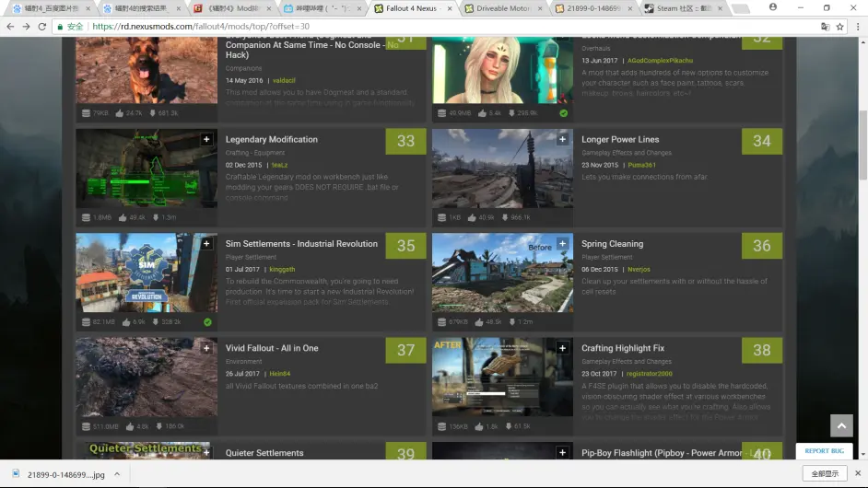Screen dimensions: 868x488
Task: Click the plus icon on Crafting Highlight Fix thumbnail
Action: [562, 348]
